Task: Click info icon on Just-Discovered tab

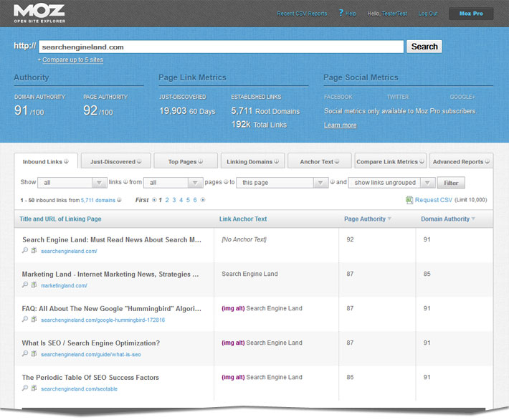Action: [139, 161]
